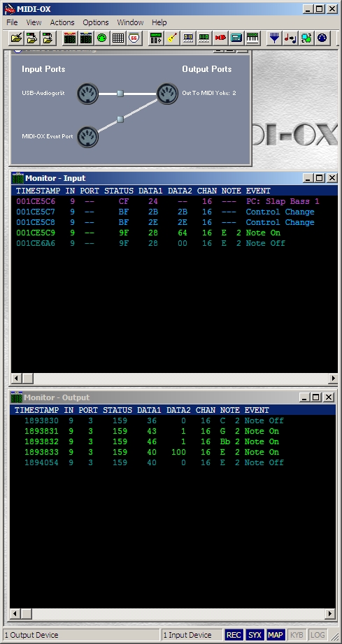Close the Monitor - Output window
Image resolution: width=342 pixels, height=644 pixels.
pos(329,397)
